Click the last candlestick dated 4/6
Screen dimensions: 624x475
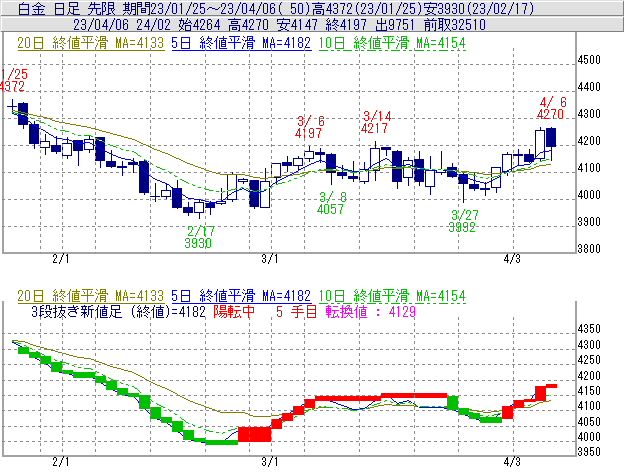pos(551,137)
